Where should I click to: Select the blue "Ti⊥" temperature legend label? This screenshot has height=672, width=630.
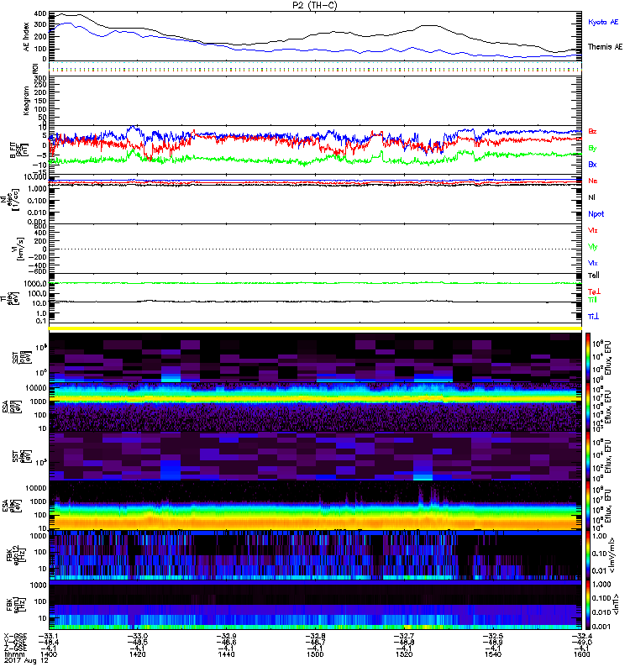coord(593,317)
